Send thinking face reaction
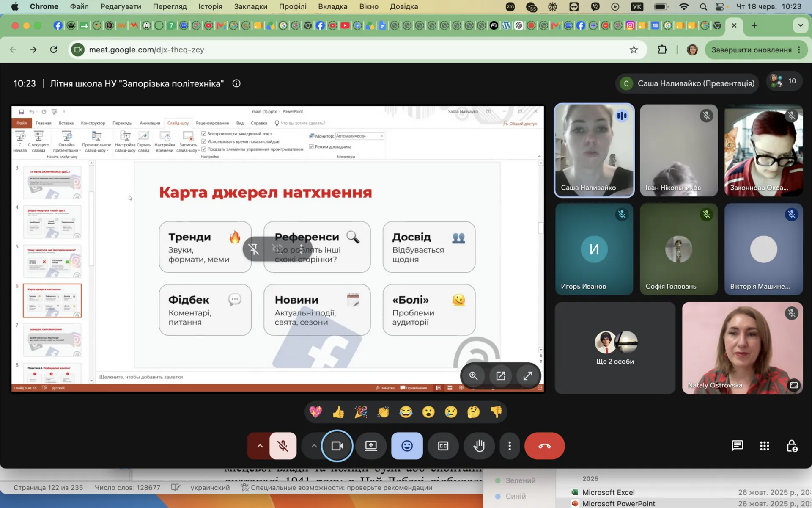This screenshot has width=812, height=508. click(474, 412)
